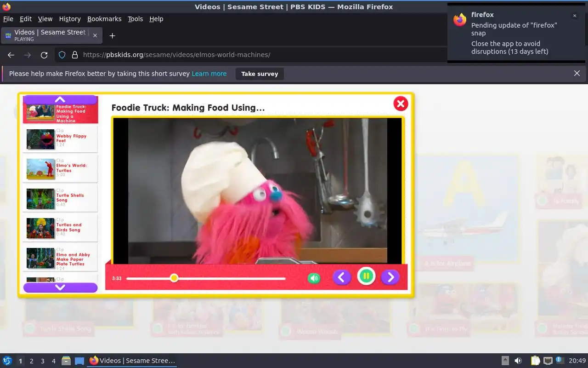Play the Turtles and Birds Song clip

click(60, 228)
